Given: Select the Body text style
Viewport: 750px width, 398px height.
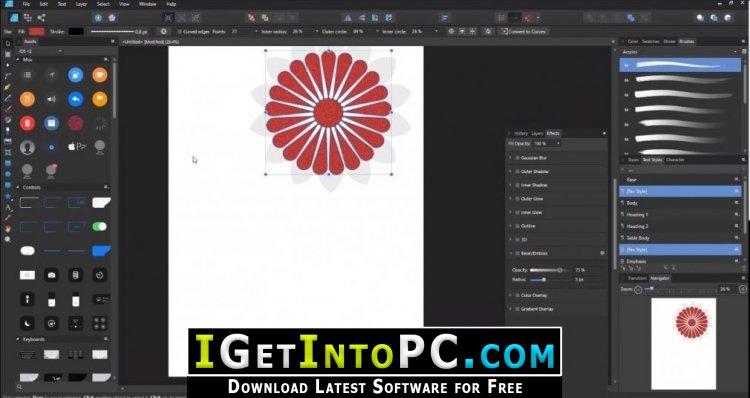Looking at the screenshot, I should click(x=680, y=203).
